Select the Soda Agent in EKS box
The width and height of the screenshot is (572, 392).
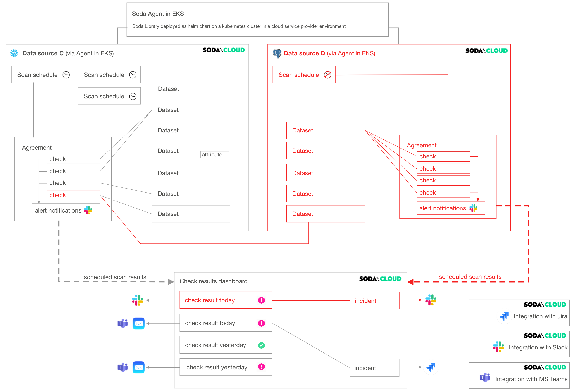tap(258, 20)
